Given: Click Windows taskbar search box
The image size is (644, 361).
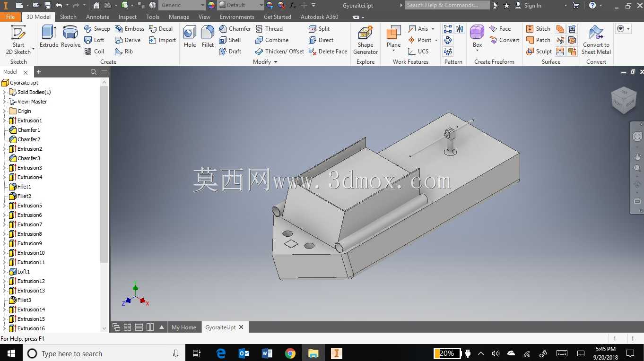Looking at the screenshot, I should [x=104, y=353].
